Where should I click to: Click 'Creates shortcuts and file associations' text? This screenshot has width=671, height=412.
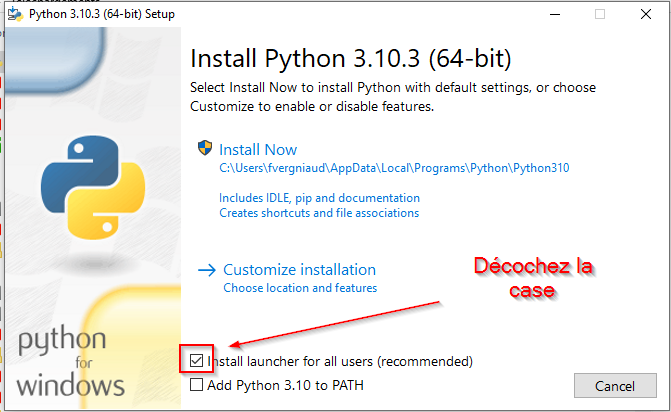(x=319, y=213)
